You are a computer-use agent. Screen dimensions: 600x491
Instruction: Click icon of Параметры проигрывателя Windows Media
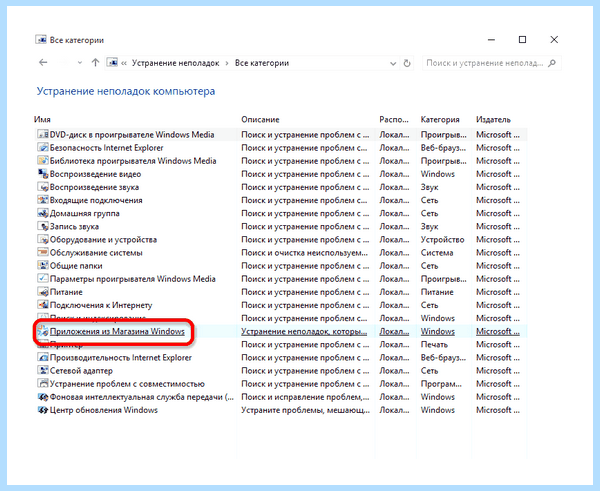coord(43,279)
